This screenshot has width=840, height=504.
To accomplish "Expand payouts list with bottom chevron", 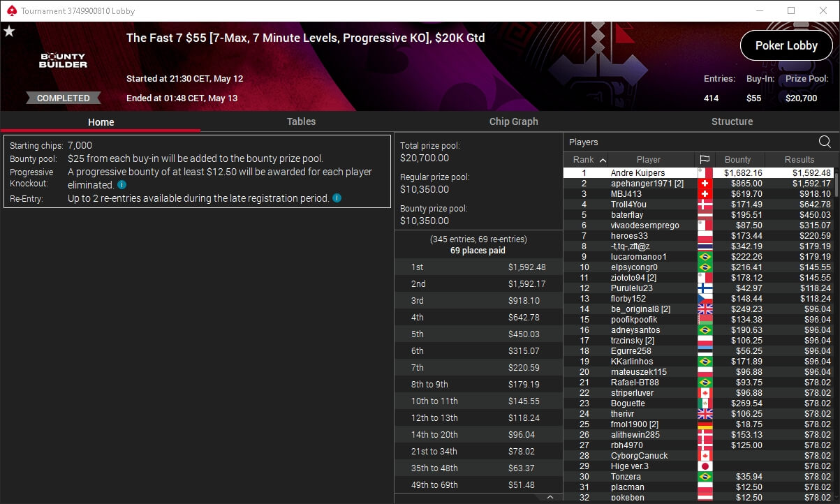I will pyautogui.click(x=550, y=497).
